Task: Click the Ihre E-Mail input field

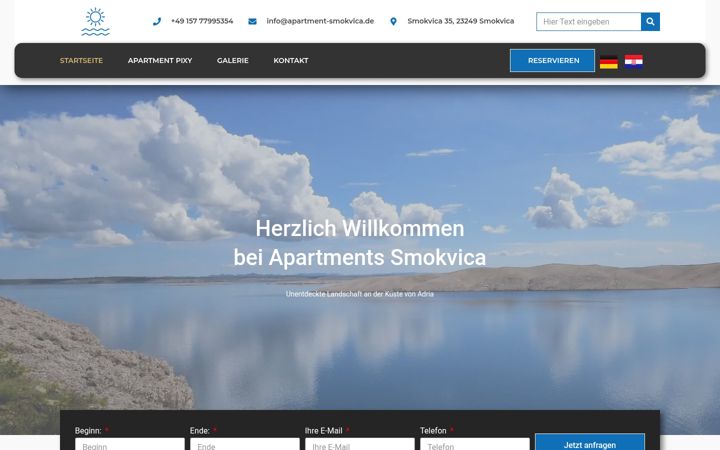Action: (x=360, y=444)
